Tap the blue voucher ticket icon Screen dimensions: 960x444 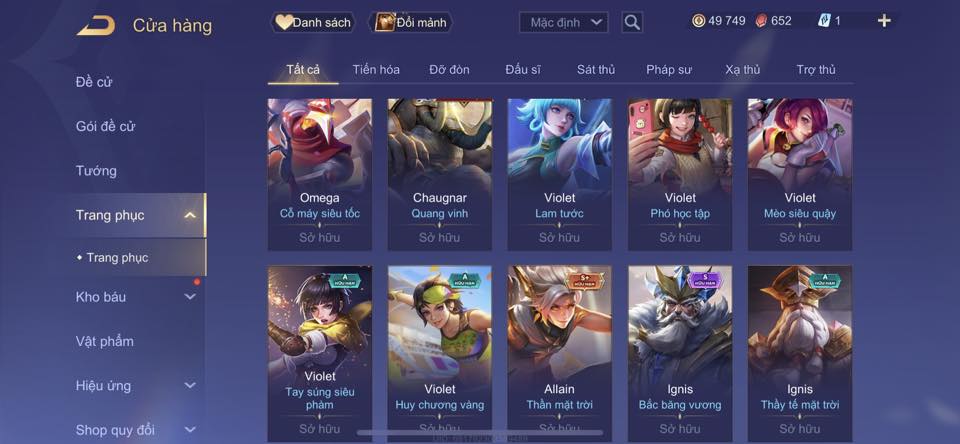pos(824,21)
